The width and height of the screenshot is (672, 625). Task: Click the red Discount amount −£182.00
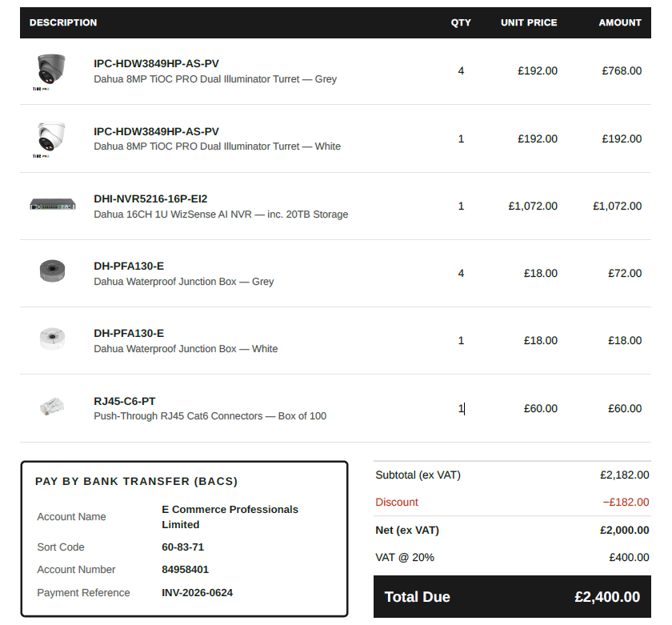(x=626, y=502)
